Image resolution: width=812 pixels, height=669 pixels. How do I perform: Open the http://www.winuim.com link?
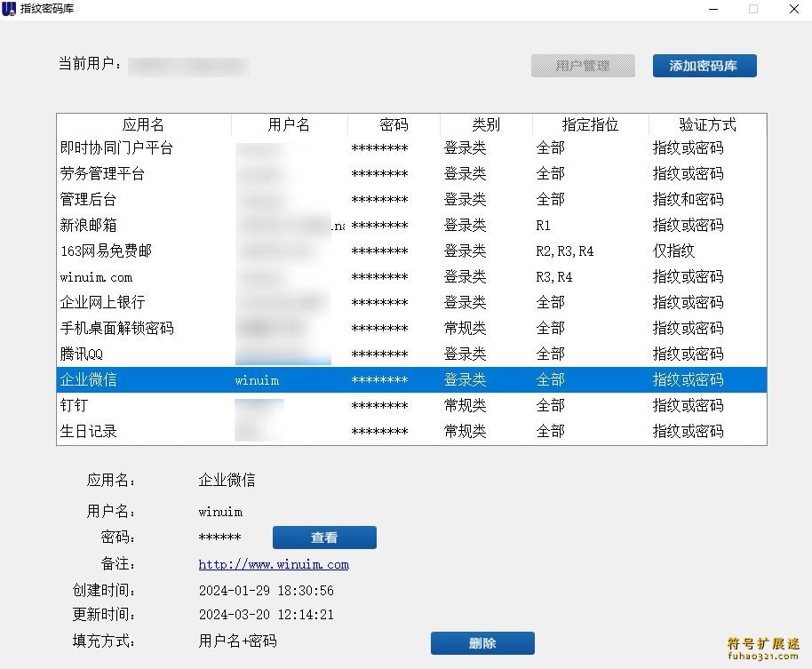pos(274,564)
